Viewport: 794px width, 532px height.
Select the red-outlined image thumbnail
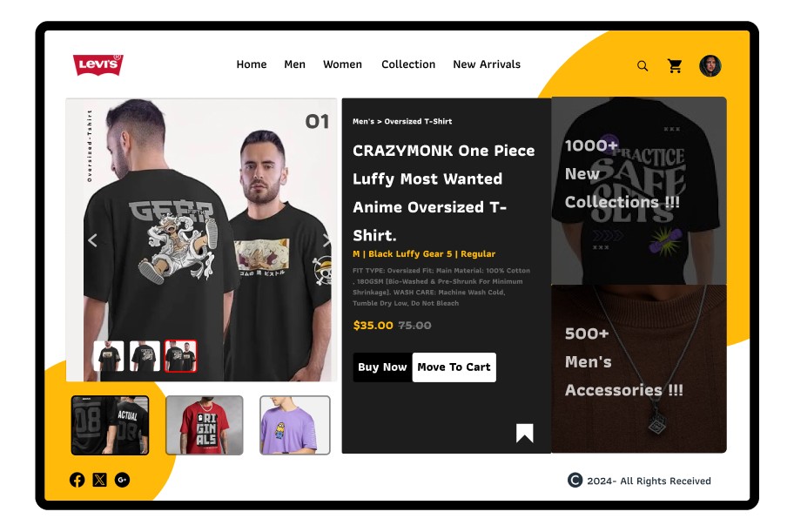tap(181, 355)
